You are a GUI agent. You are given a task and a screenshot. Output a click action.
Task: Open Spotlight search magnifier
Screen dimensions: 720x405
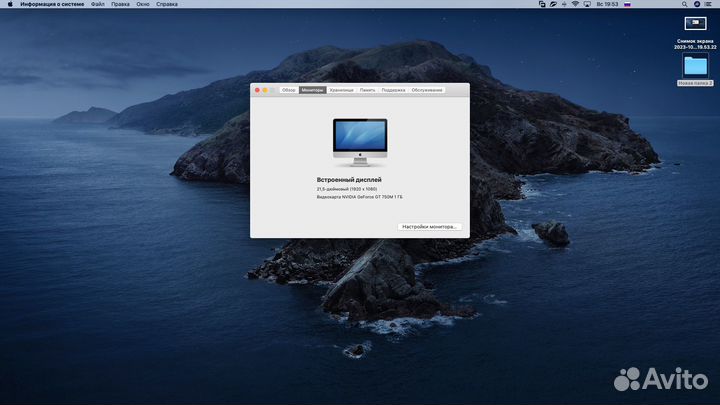(684, 4)
